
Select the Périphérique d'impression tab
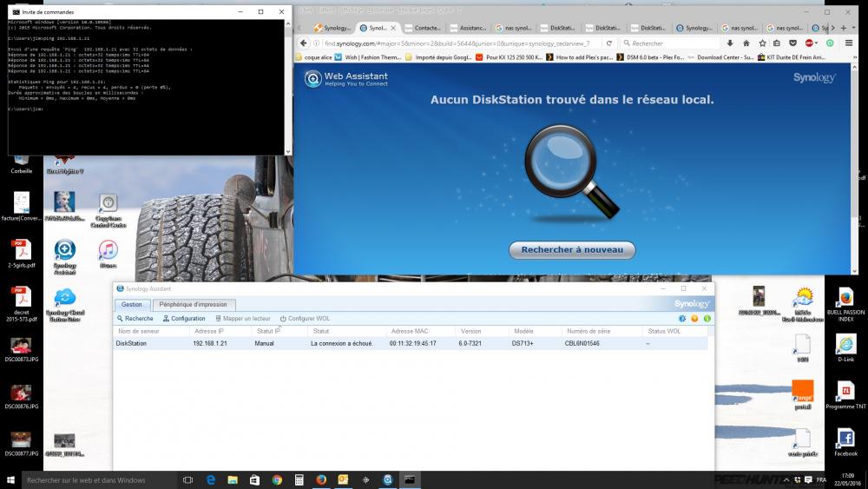[193, 305]
